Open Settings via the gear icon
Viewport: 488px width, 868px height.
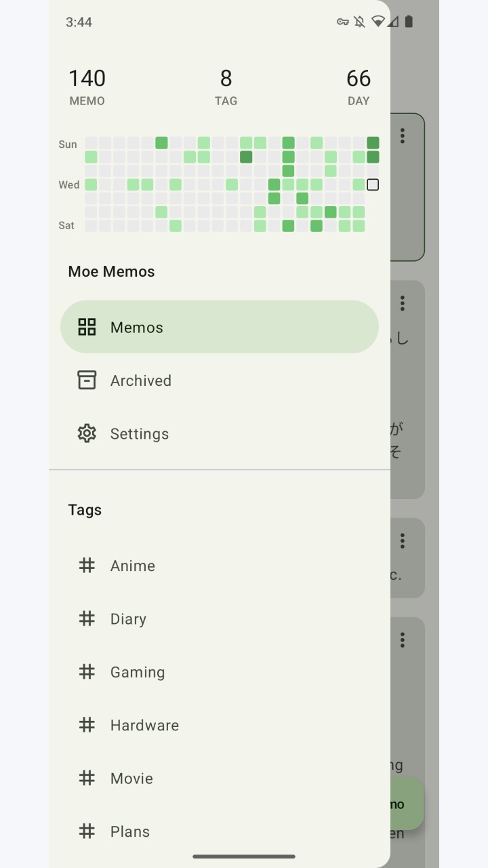(87, 433)
